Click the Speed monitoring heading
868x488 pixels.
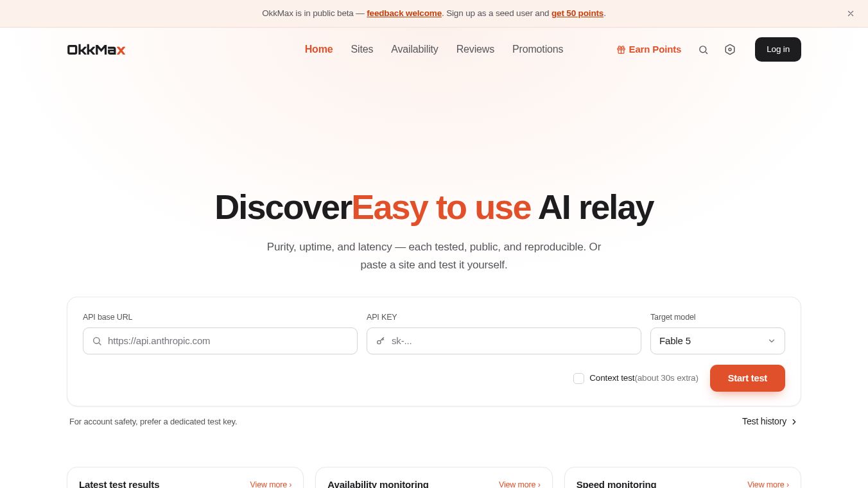[x=616, y=484]
